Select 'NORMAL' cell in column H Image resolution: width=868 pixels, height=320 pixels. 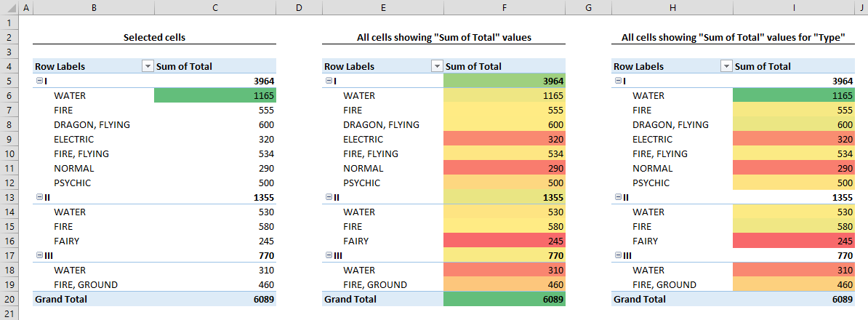[672, 168]
